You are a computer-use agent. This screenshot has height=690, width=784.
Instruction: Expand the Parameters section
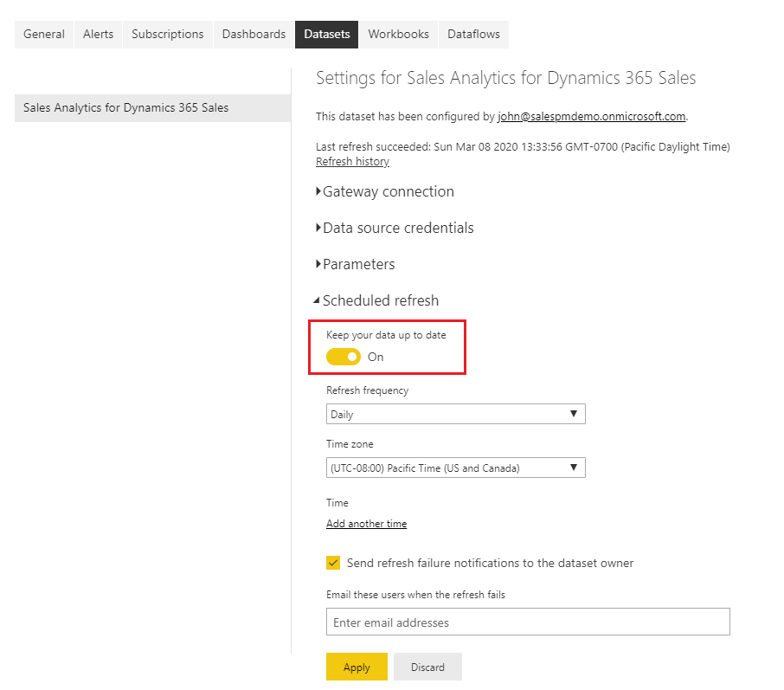pyautogui.click(x=355, y=264)
